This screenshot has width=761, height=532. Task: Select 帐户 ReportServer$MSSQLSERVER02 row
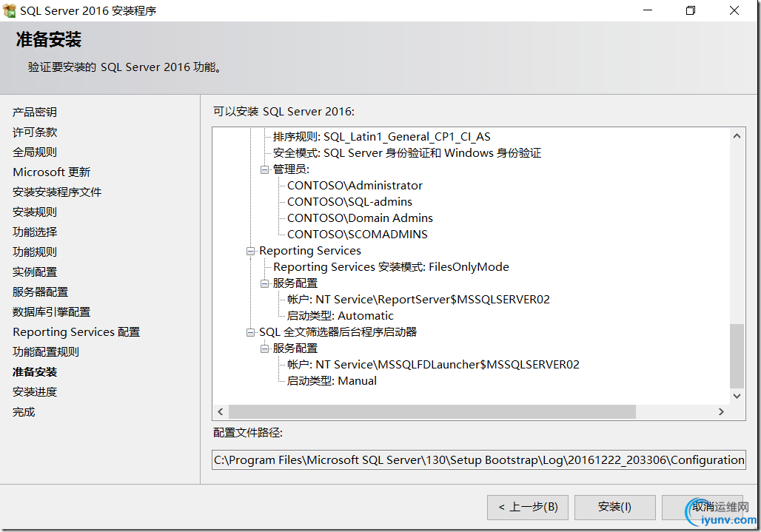tap(418, 300)
